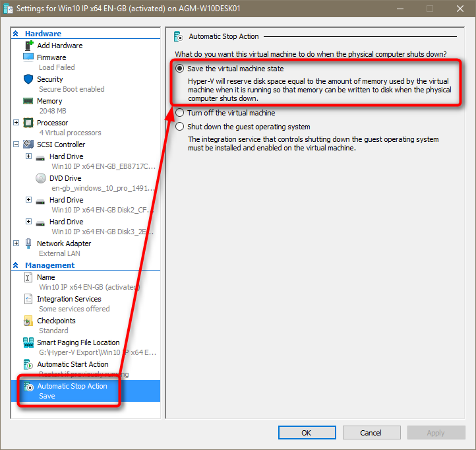Select the Name management entry
The image size is (476, 450).
pos(46,277)
